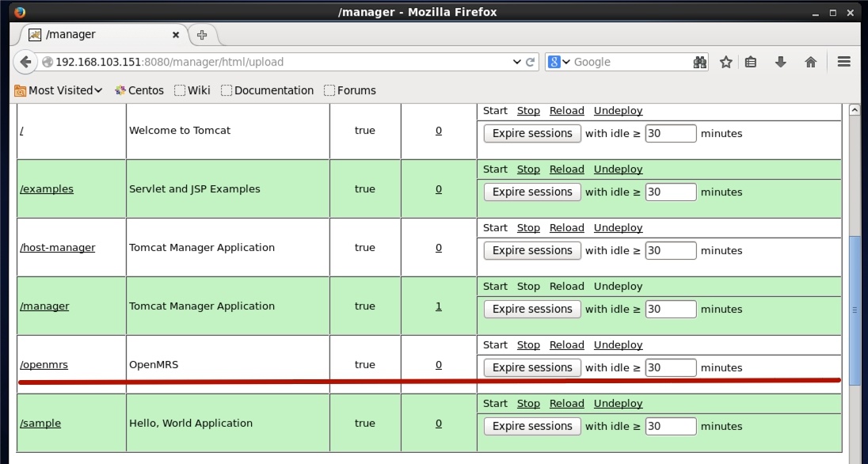Image resolution: width=868 pixels, height=464 pixels.
Task: Open the /manager application link
Action: 44,306
